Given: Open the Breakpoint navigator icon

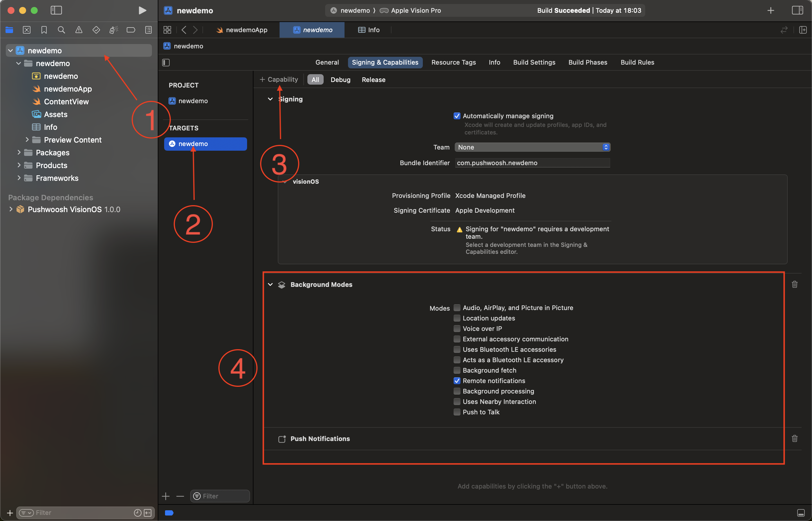Looking at the screenshot, I should coord(131,30).
